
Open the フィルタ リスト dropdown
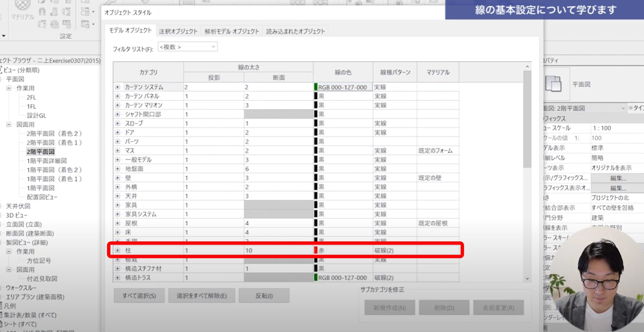pos(213,47)
